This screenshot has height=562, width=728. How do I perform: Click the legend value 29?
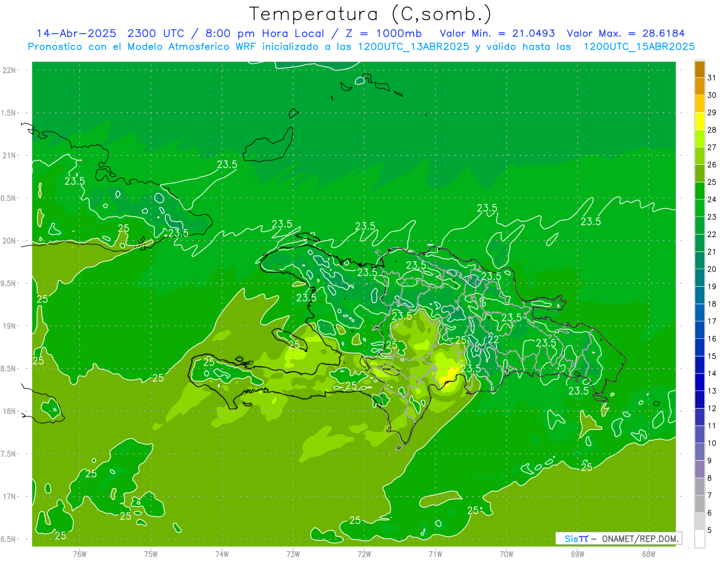[x=712, y=113]
